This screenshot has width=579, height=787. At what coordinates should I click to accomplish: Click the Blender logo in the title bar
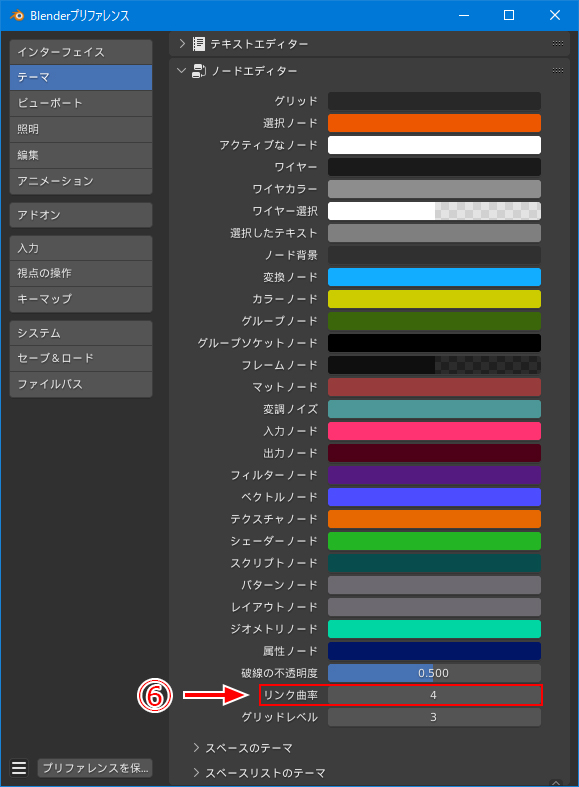pyautogui.click(x=17, y=15)
